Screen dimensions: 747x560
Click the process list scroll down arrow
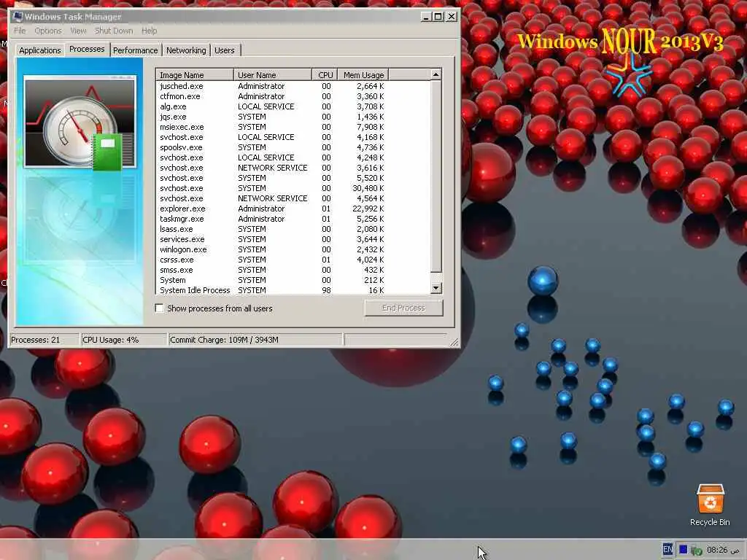click(x=436, y=288)
